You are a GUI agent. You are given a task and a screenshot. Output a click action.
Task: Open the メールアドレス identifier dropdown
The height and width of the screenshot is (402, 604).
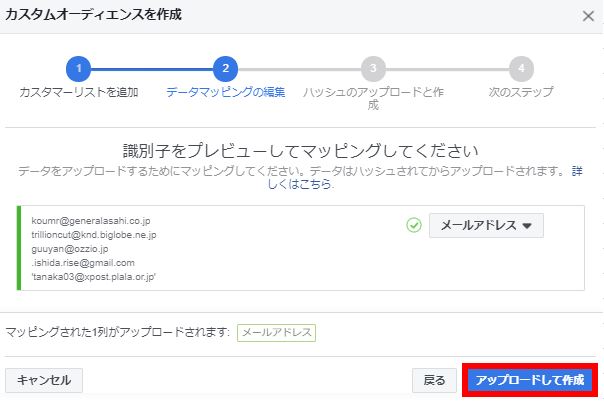(486, 225)
